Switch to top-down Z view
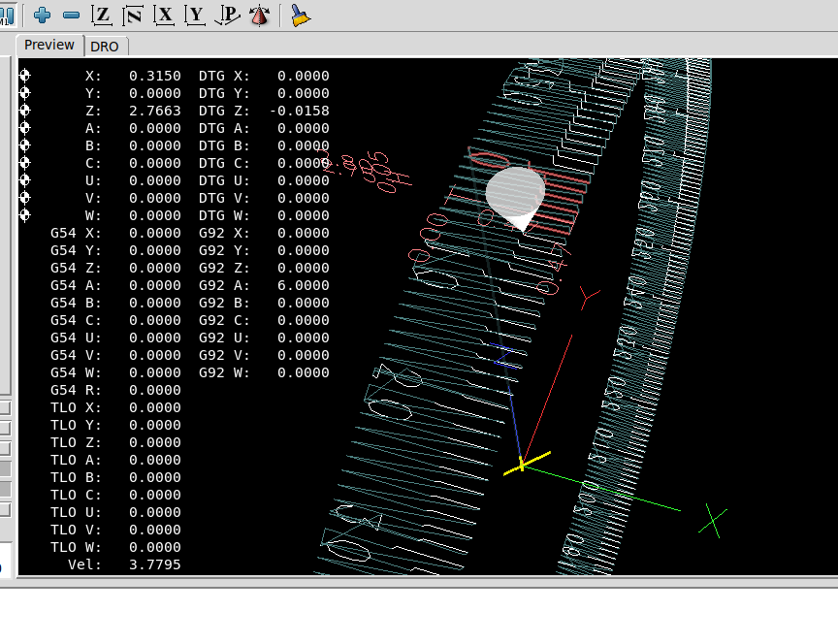This screenshot has height=644, width=838. click(102, 15)
